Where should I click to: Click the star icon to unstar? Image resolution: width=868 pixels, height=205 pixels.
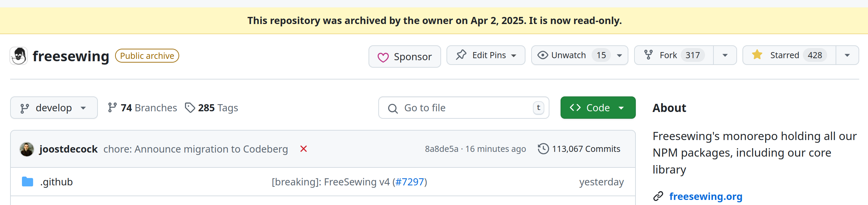click(x=757, y=55)
